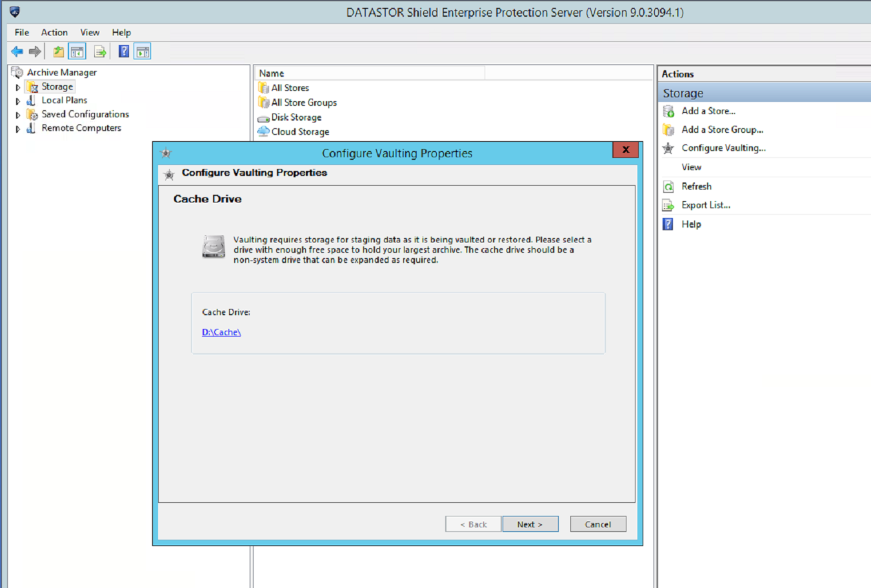Select the Disk Storage drive icon
Viewport: 871px width, 588px height.
click(263, 118)
